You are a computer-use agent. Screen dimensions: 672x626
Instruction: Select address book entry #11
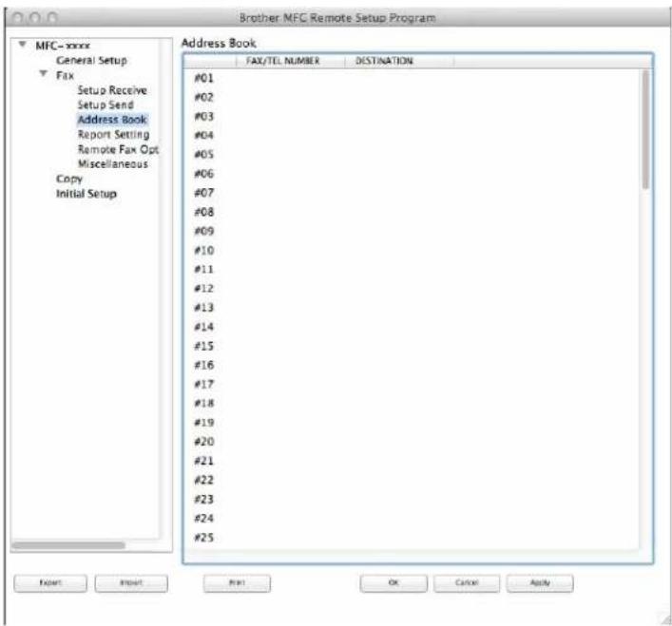pyautogui.click(x=411, y=270)
